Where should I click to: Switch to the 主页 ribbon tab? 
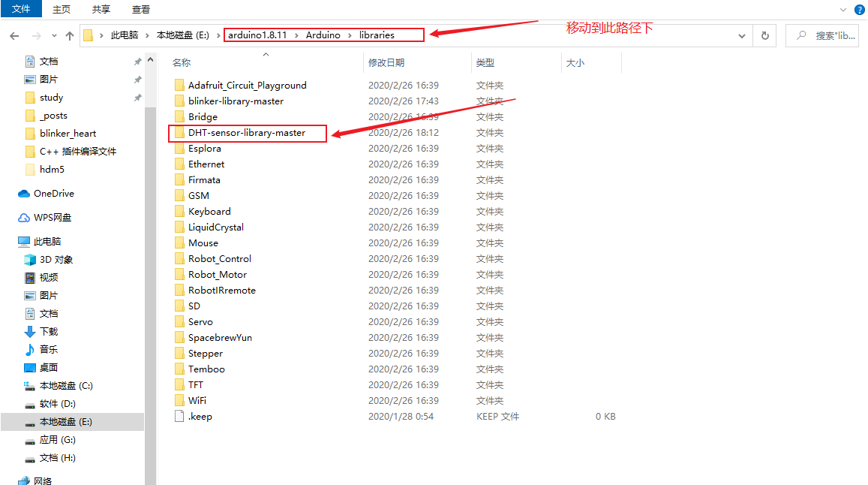tap(62, 10)
